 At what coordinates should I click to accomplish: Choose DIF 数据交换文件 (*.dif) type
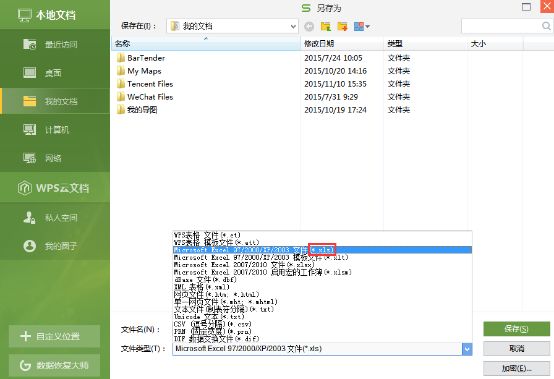[322, 338]
